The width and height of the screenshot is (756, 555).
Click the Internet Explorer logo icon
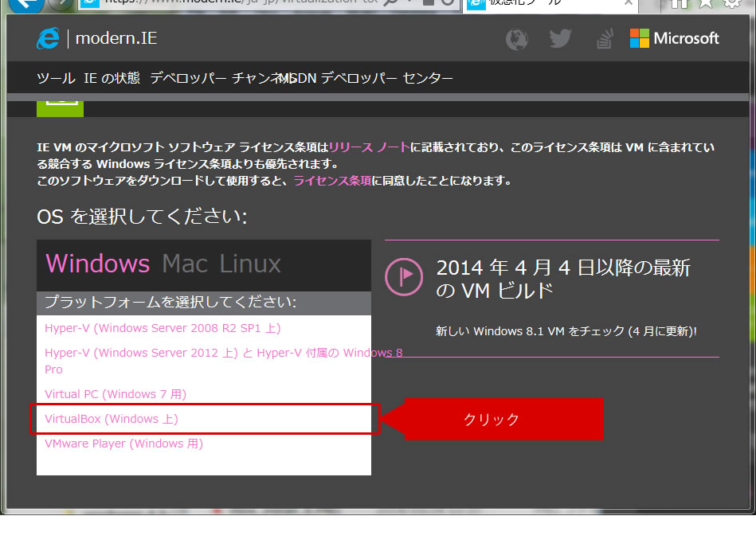(49, 38)
